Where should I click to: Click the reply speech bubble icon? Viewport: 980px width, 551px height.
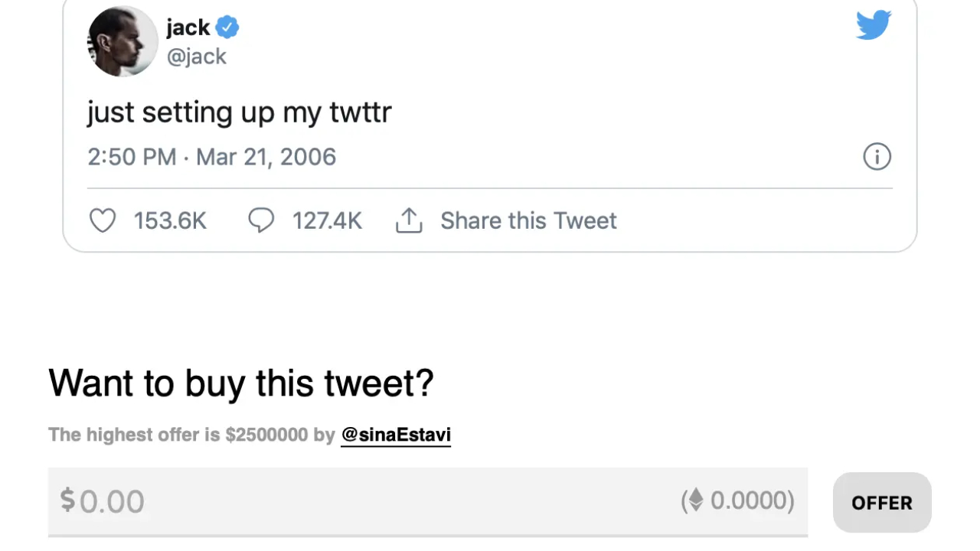pyautogui.click(x=261, y=220)
